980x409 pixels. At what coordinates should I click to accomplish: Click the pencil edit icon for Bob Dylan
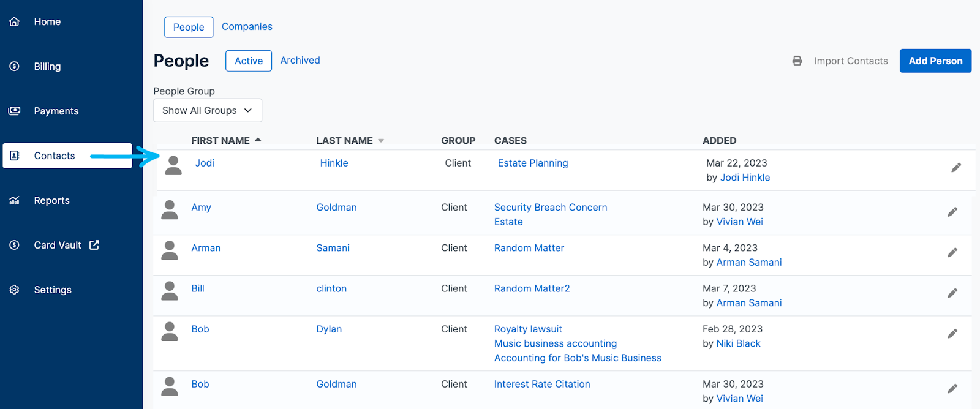pos(952,334)
